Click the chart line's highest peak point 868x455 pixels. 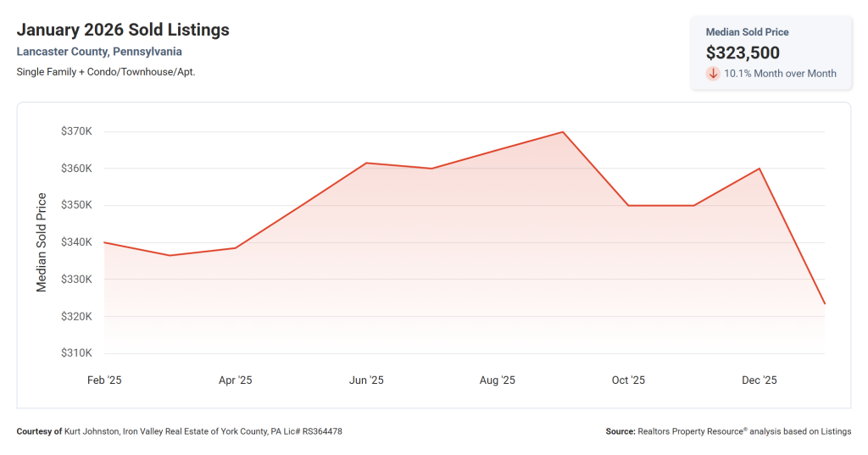563,132
